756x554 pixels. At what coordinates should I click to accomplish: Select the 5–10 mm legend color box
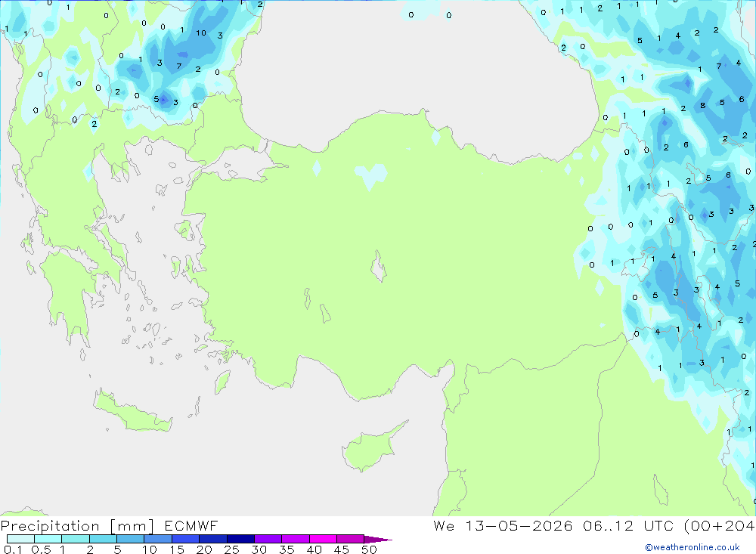(131, 539)
